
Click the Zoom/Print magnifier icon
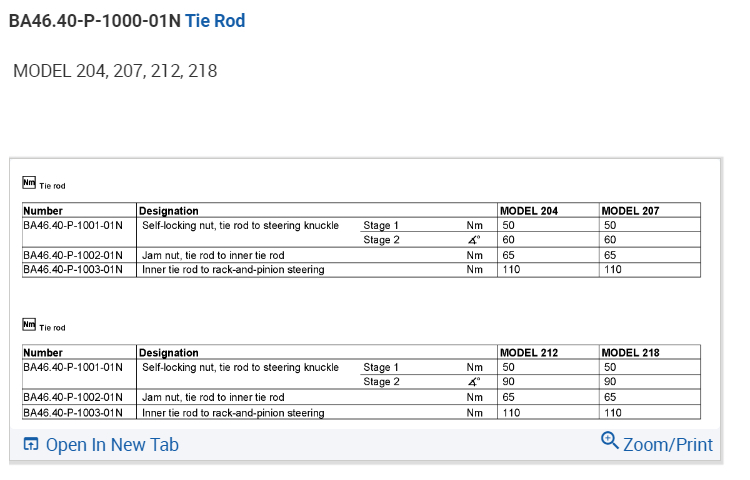click(609, 440)
